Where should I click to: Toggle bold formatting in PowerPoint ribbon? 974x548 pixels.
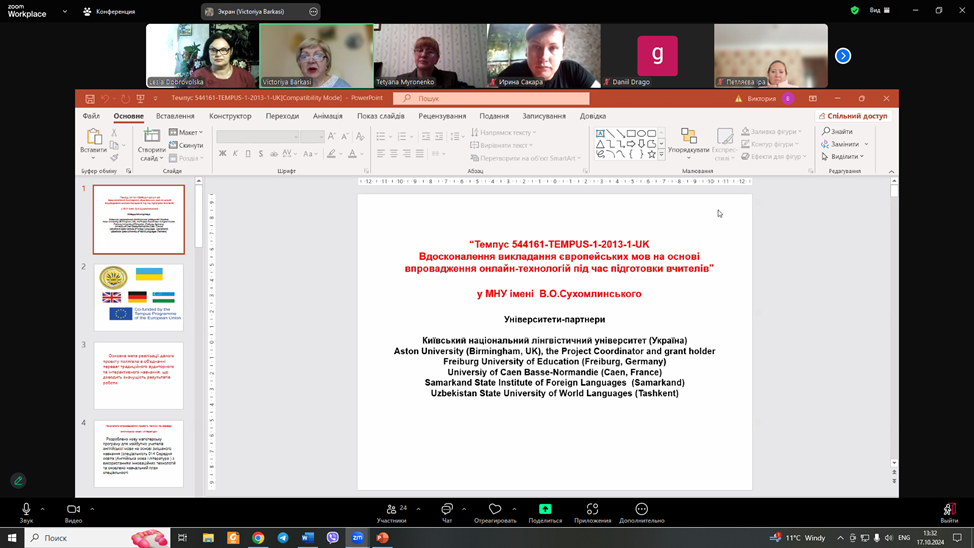pos(223,154)
